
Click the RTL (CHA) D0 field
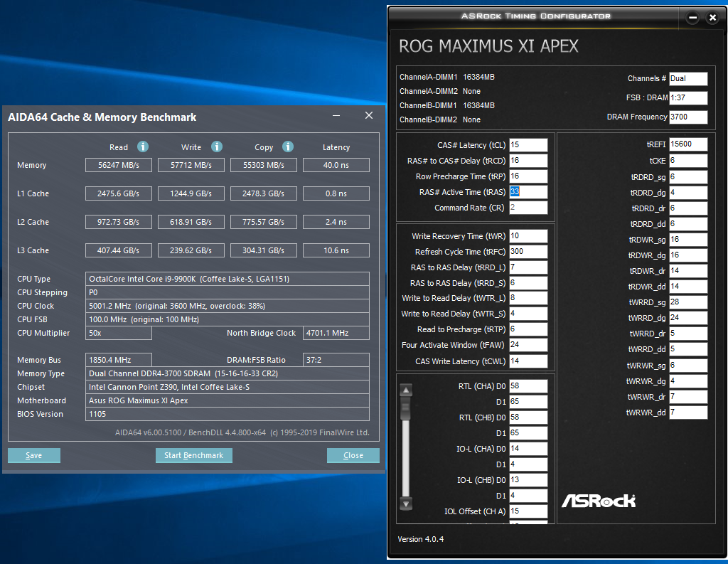coord(528,386)
